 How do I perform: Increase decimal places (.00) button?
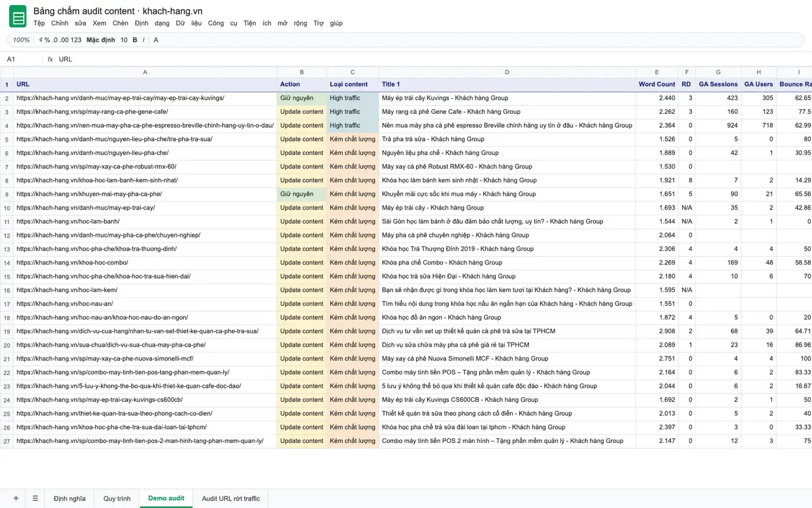pyautogui.click(x=64, y=40)
